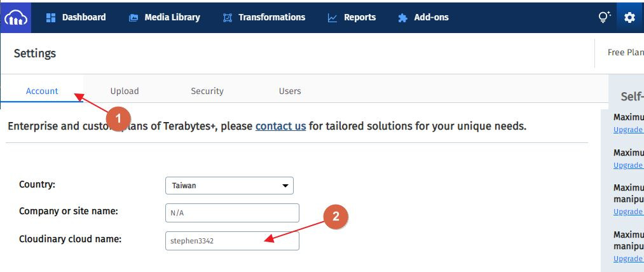Open the Country dropdown showing Taiwan
Image resolution: width=644 pixels, height=272 pixels.
pos(229,186)
